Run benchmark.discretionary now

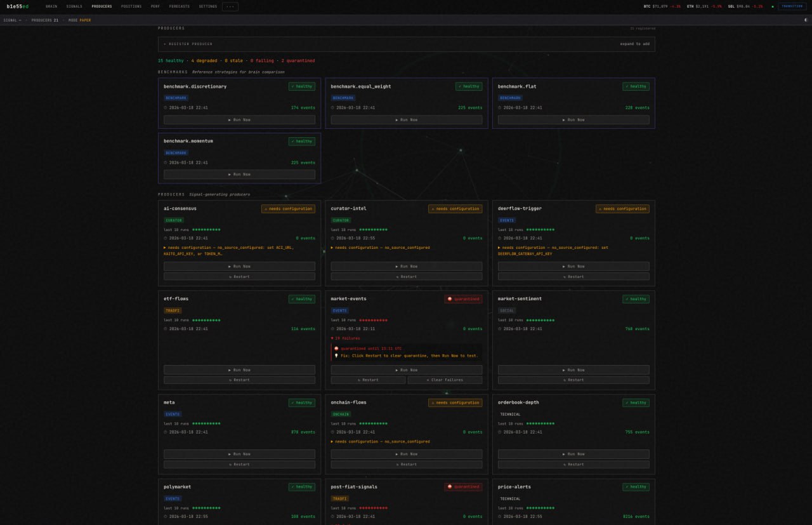point(239,119)
